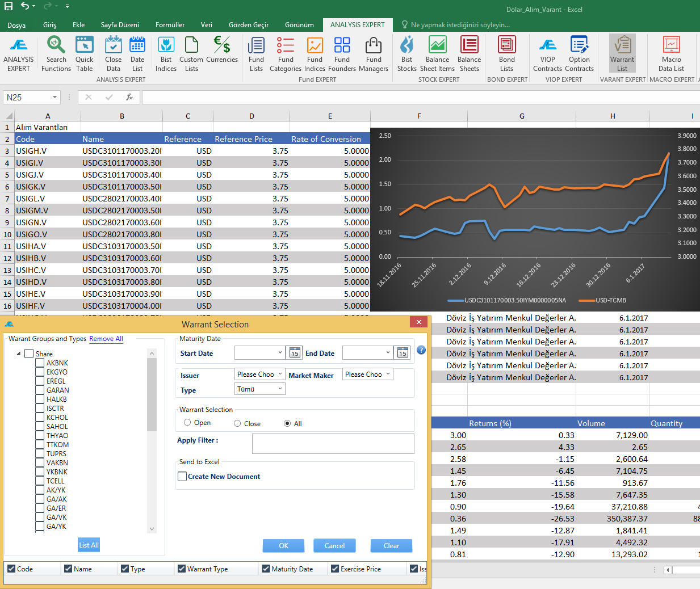Click the List All button
Screen dimensions: 700x589
89,545
